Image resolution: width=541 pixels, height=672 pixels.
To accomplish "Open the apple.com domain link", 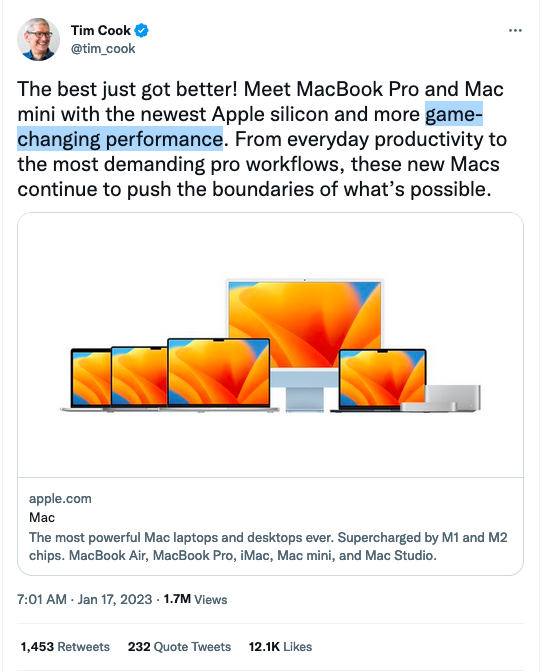I will 60,498.
